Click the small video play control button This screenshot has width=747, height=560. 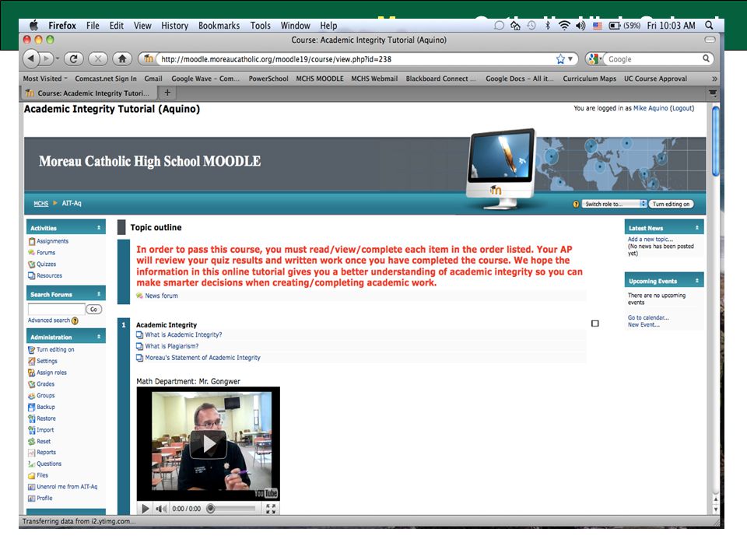click(146, 509)
